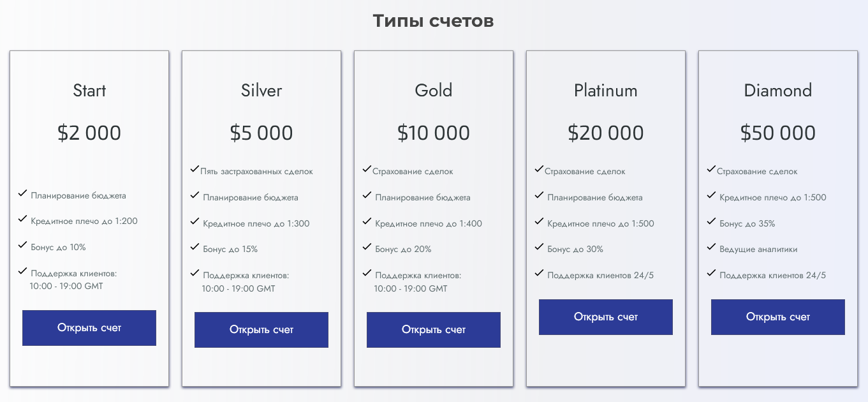Click the checkmark beside Бонус до 10% in Start
The height and width of the screenshot is (402, 868).
(23, 244)
